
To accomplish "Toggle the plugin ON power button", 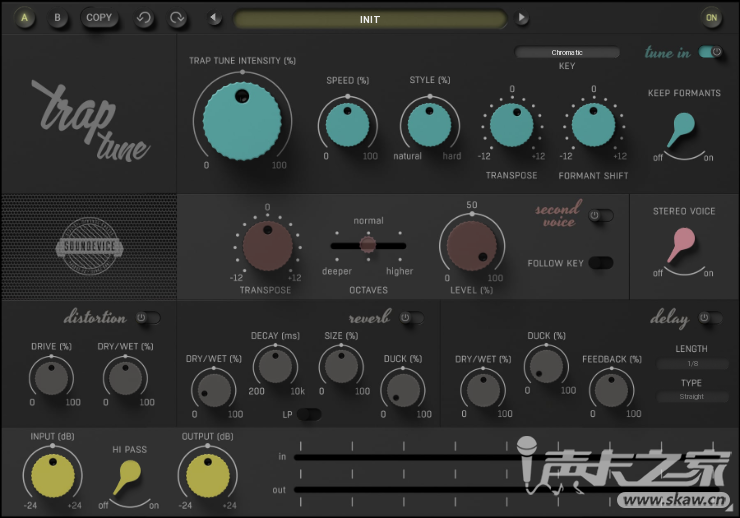I will coord(711,18).
